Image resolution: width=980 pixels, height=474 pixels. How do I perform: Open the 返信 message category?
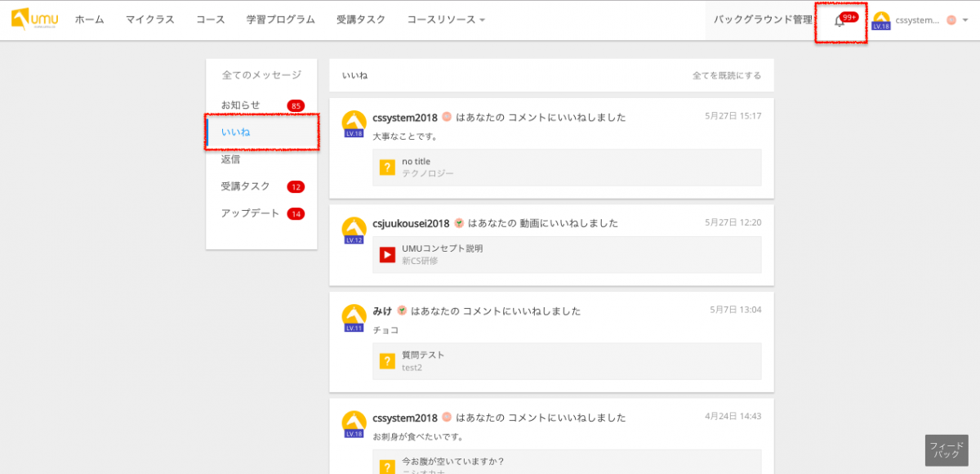(231, 159)
